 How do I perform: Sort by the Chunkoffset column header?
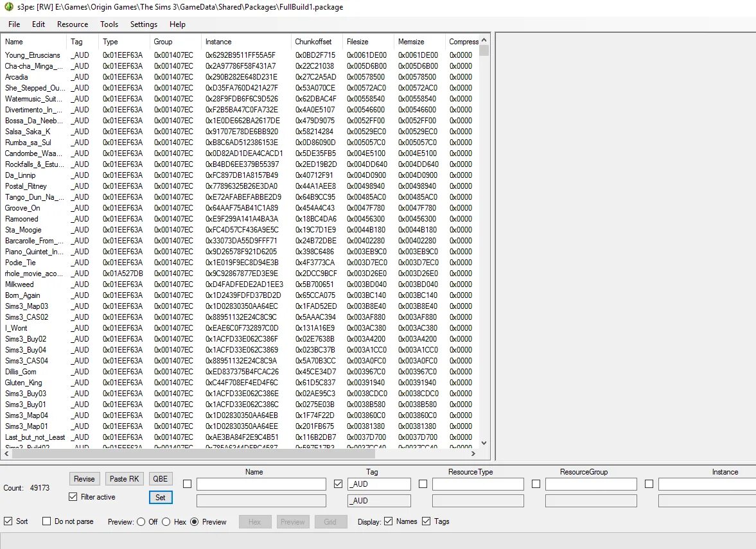click(317, 42)
